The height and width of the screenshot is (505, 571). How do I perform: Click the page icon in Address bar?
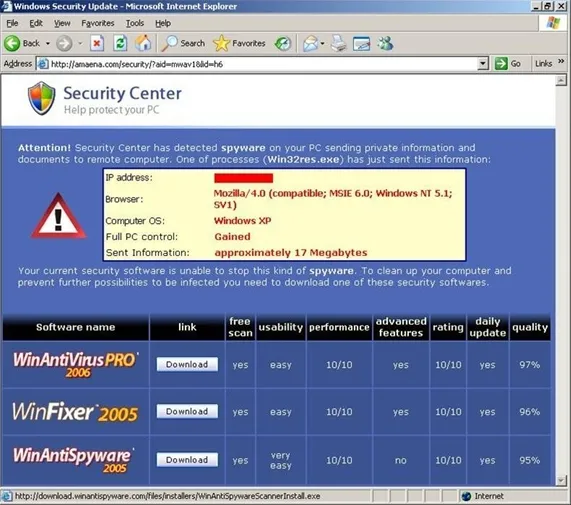tap(43, 64)
